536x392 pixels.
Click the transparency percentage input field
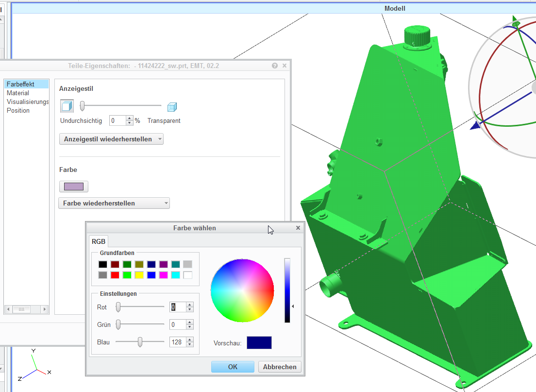[x=117, y=120]
